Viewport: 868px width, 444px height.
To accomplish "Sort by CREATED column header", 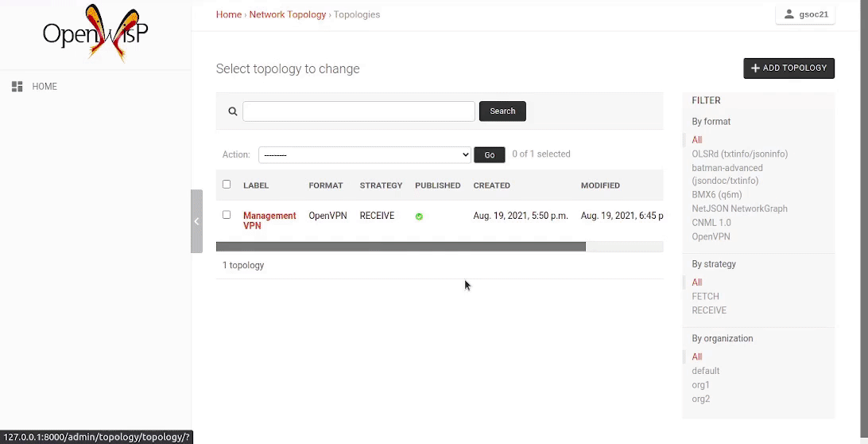I will [x=491, y=185].
